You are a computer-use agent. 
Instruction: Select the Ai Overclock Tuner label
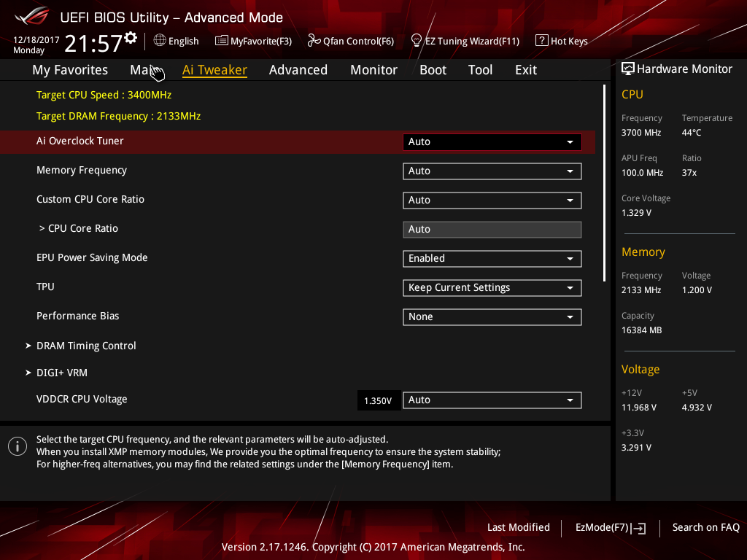point(80,141)
